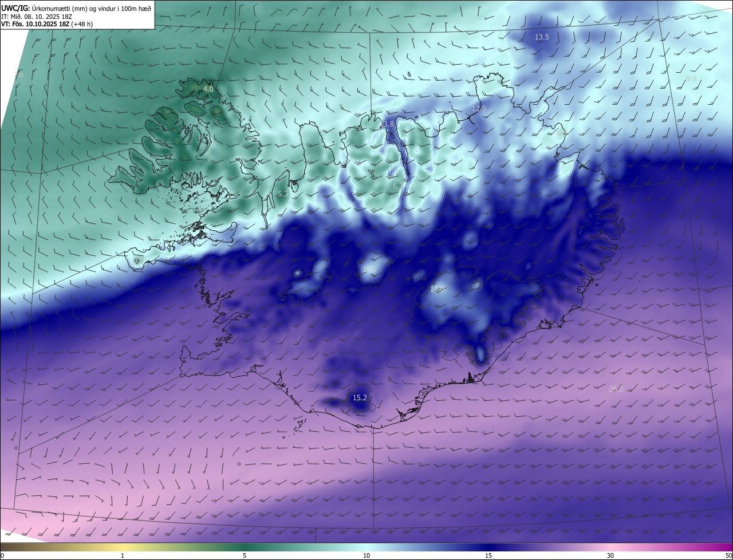Click the 26.2 value label southeast of Iceland

click(616, 389)
